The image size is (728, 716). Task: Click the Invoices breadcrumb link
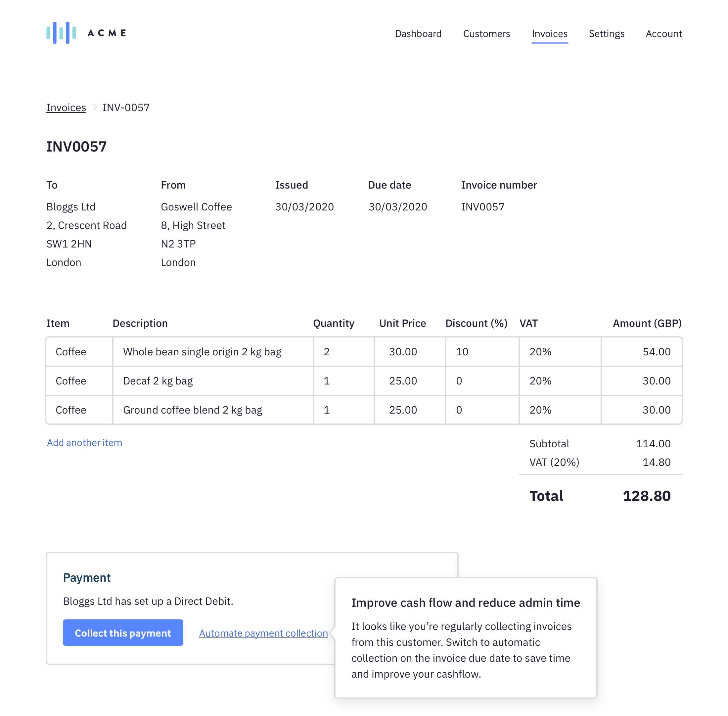click(x=66, y=108)
